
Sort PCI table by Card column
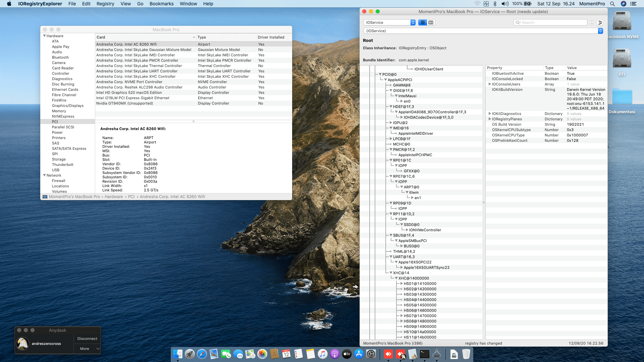146,37
